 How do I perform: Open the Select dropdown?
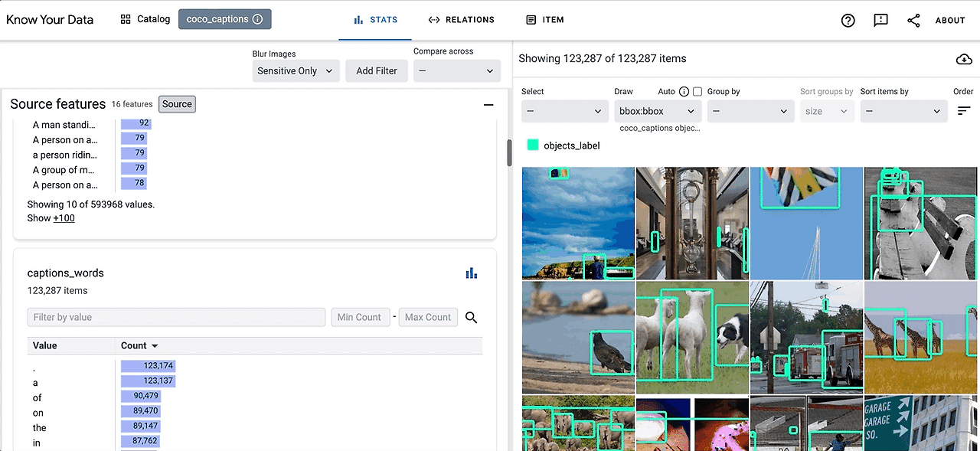tap(565, 111)
